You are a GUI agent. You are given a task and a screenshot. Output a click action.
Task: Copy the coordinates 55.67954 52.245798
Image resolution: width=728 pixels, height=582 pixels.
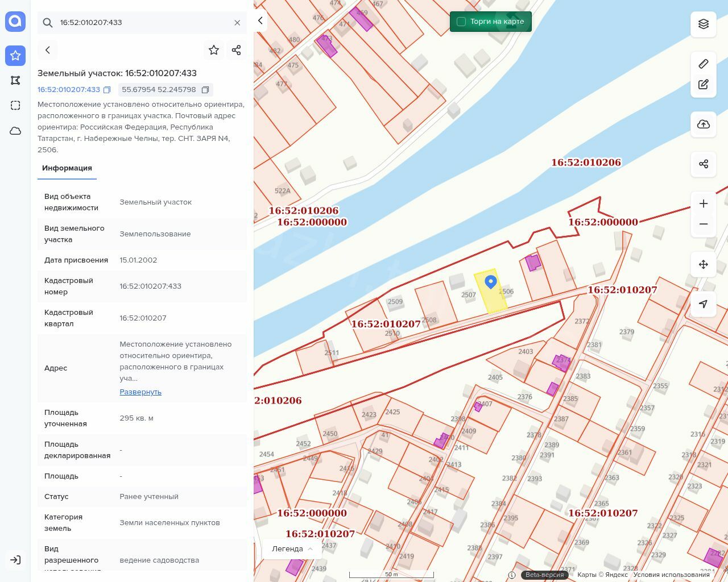[205, 90]
